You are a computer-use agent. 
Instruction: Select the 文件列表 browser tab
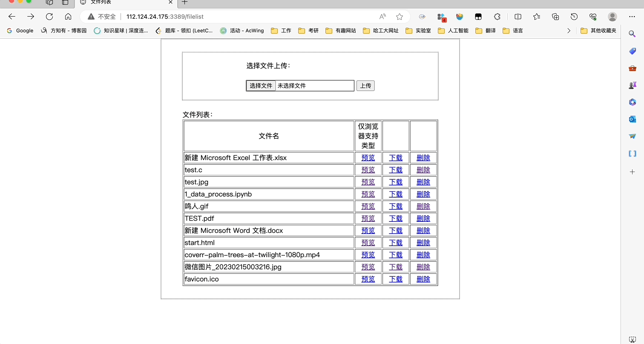pos(126,3)
